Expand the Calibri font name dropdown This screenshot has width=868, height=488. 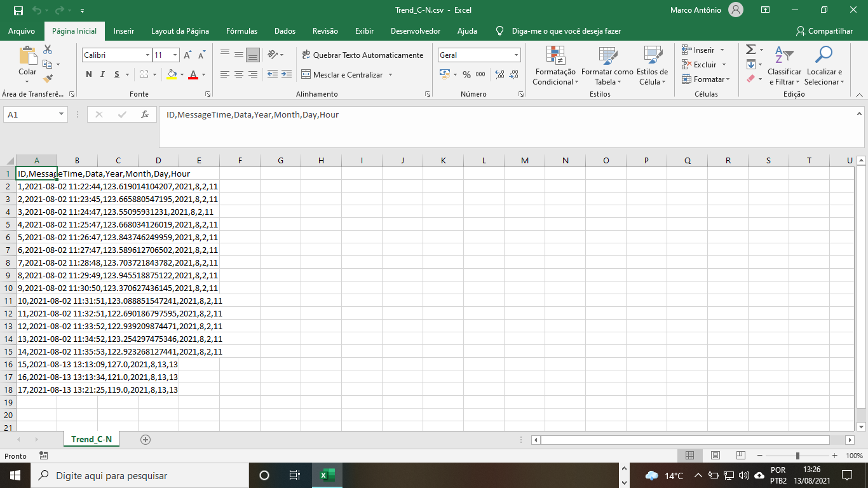(147, 55)
